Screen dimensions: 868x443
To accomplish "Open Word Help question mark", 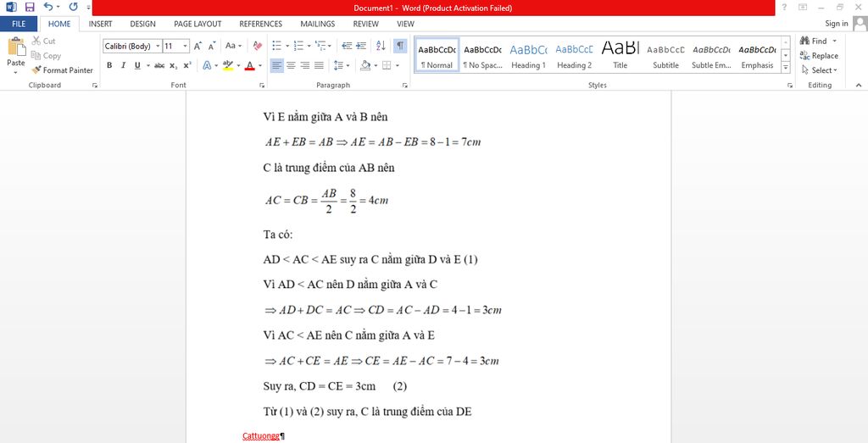I will (784, 7).
